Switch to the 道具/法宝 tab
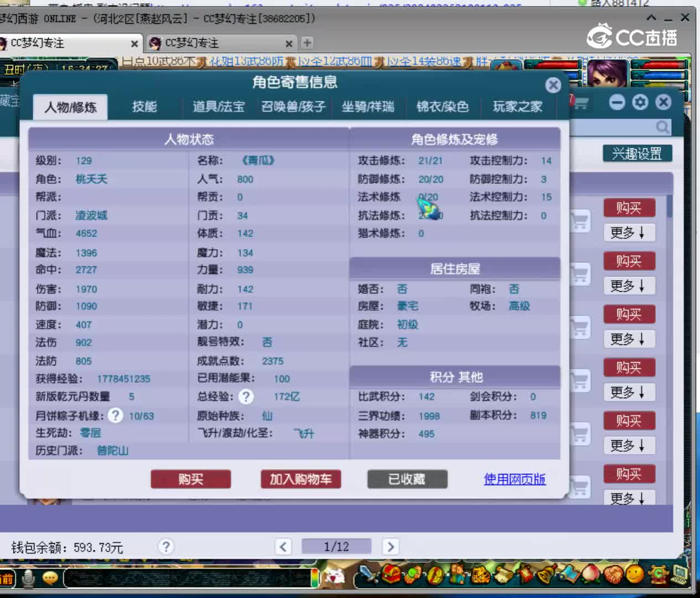Viewport: 700px width, 598px height. point(219,106)
